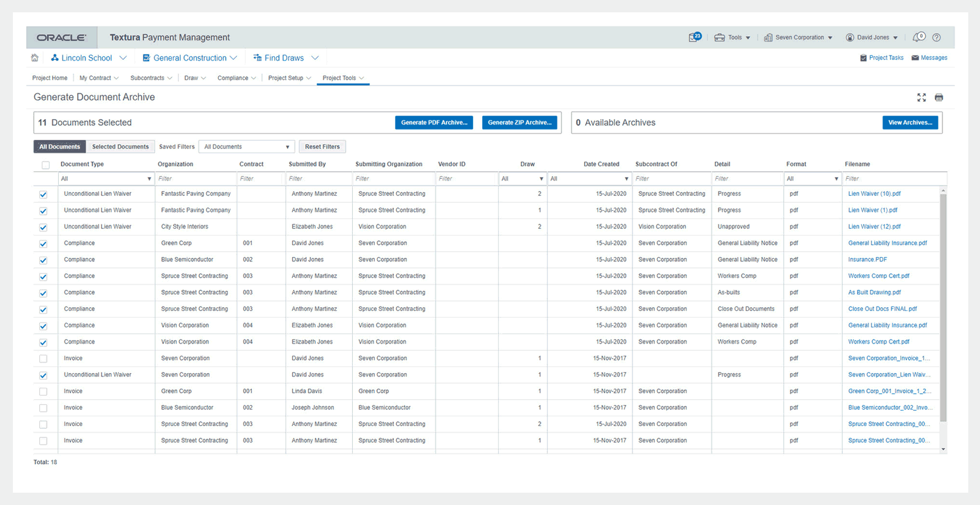Open the Format column filter dropdown

click(x=812, y=179)
